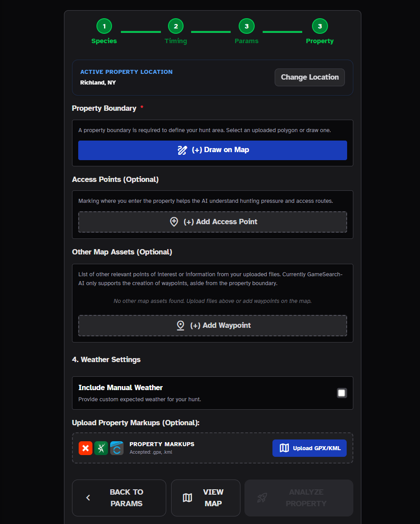The height and width of the screenshot is (524, 420).
Task: Click the "PROPERTY MARKUPS" label
Action: pos(162,444)
